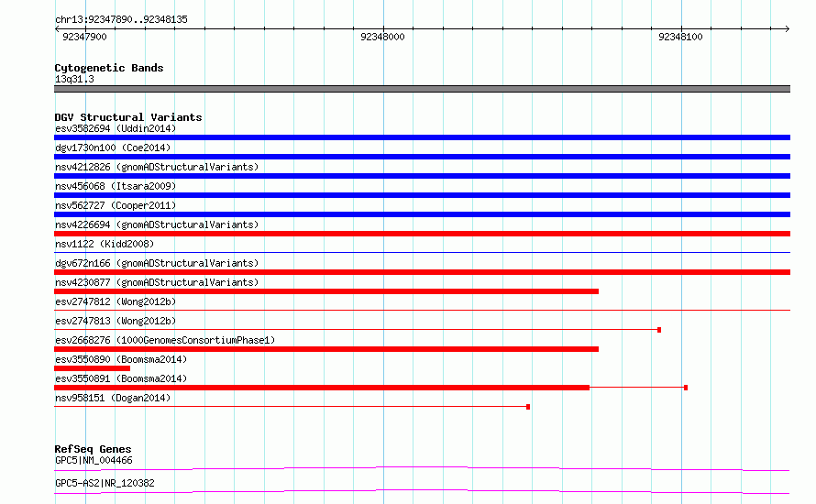Click the esv3550890 (Boomsma2014) label
The height and width of the screenshot is (504, 816).
tap(121, 359)
